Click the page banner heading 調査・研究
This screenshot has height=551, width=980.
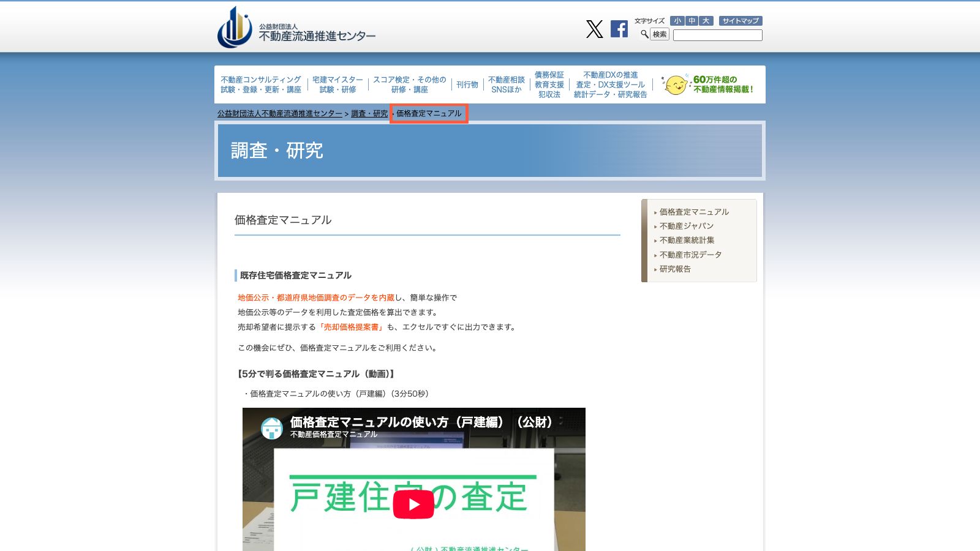277,151
